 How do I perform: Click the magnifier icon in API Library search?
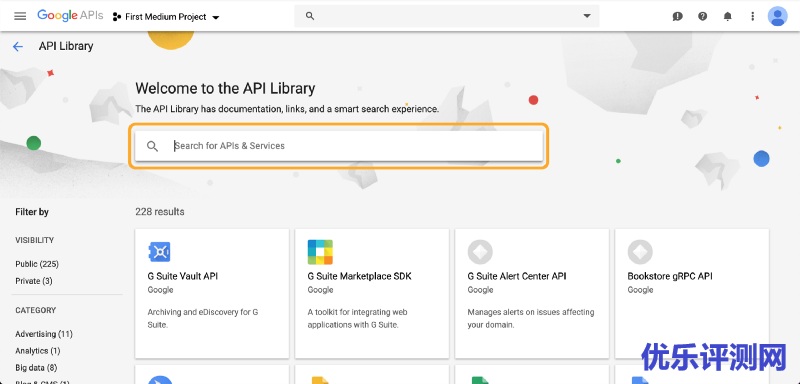[x=152, y=146]
